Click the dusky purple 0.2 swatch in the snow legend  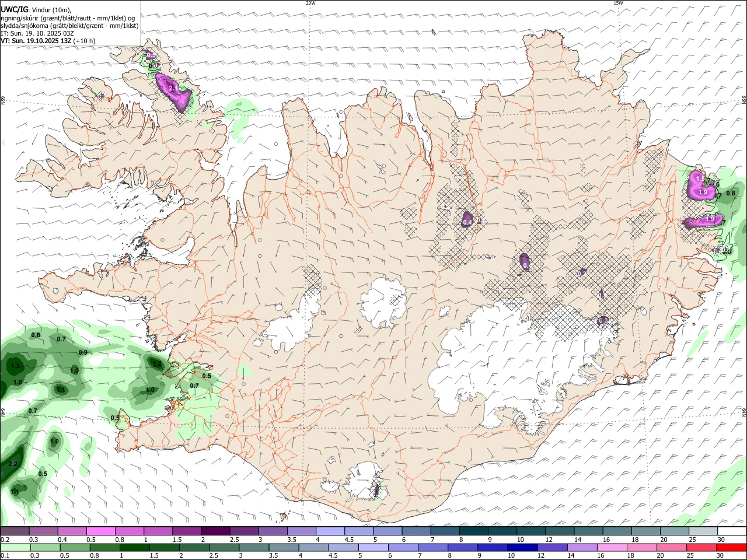pos(15,531)
